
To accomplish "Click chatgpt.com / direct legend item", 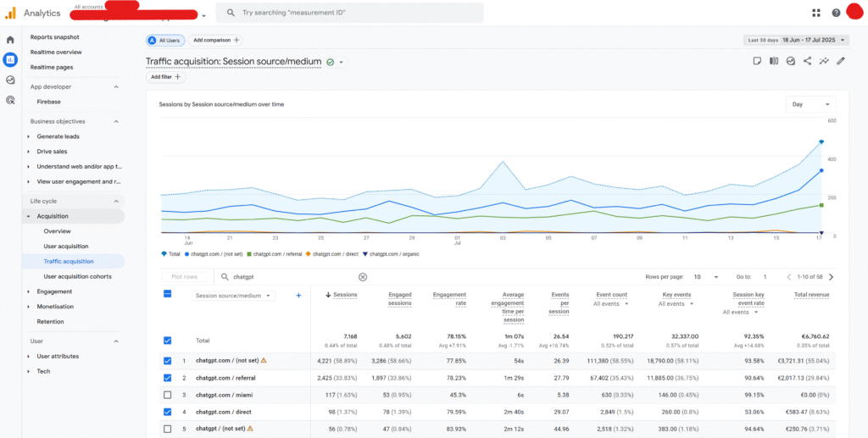I will point(331,254).
